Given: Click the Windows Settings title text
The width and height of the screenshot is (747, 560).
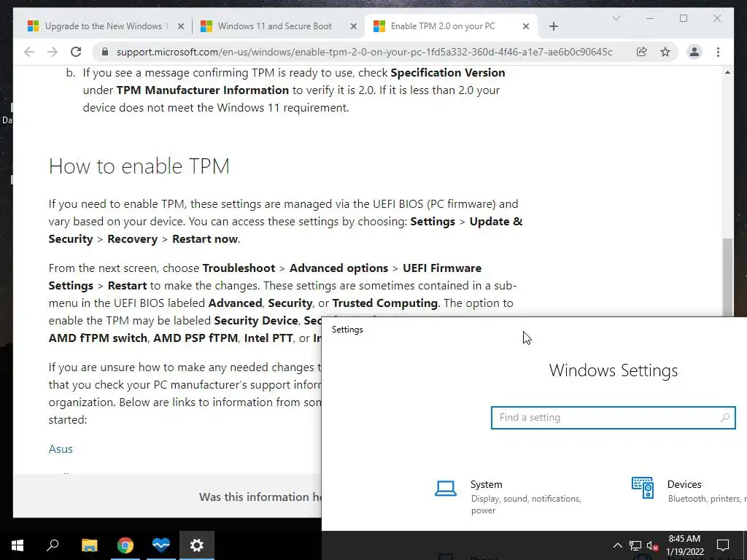Looking at the screenshot, I should [x=613, y=370].
